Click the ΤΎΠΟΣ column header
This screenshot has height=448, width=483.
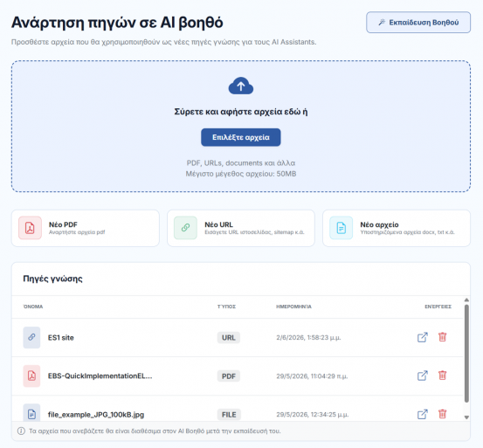(226, 307)
